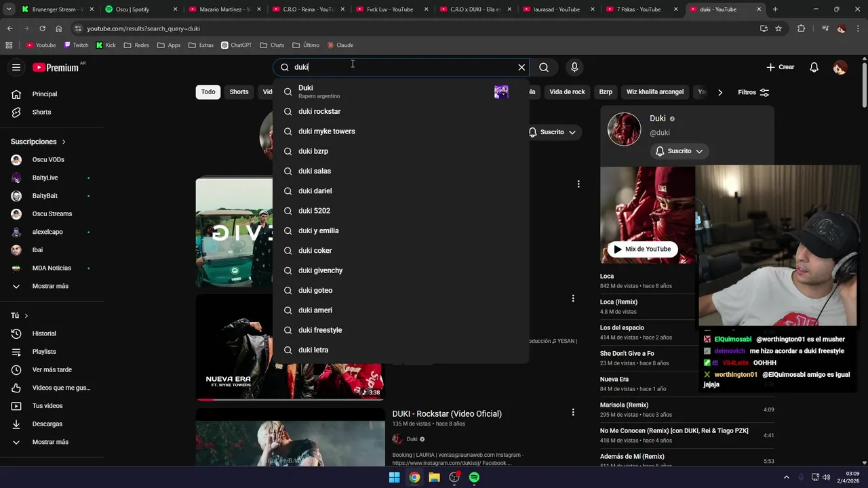868x488 pixels.
Task: Play the Mix de YouTube button
Action: [642, 249]
